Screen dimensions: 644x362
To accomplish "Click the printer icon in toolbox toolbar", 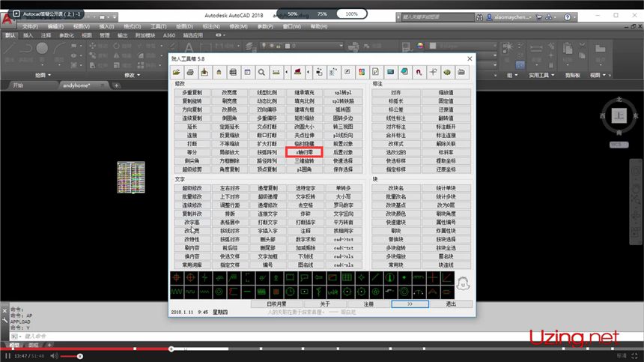I will click(191, 73).
